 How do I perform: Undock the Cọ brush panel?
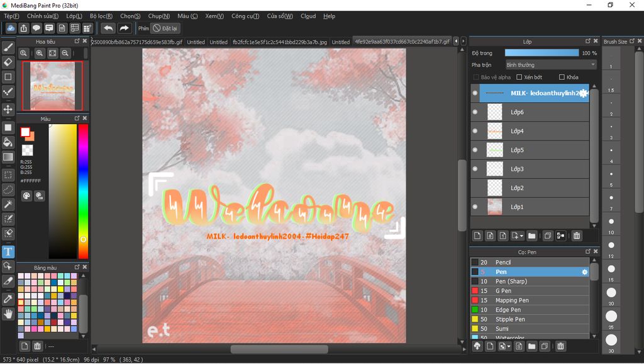[x=588, y=252]
